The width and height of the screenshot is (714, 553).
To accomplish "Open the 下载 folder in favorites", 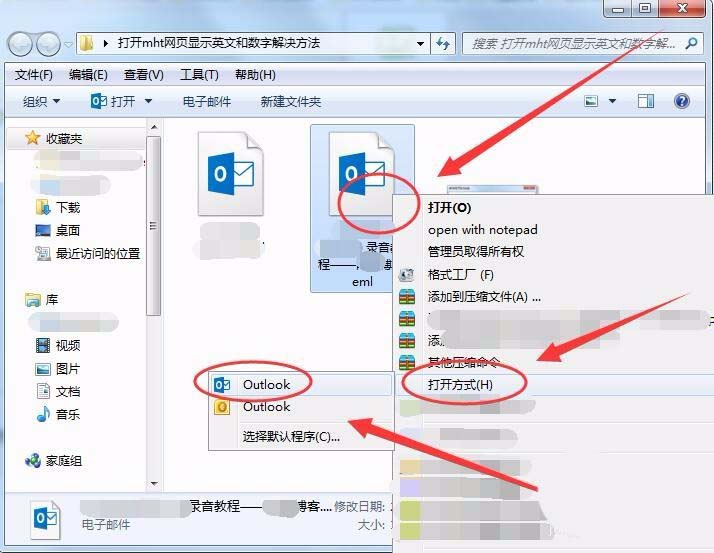I will tap(68, 207).
